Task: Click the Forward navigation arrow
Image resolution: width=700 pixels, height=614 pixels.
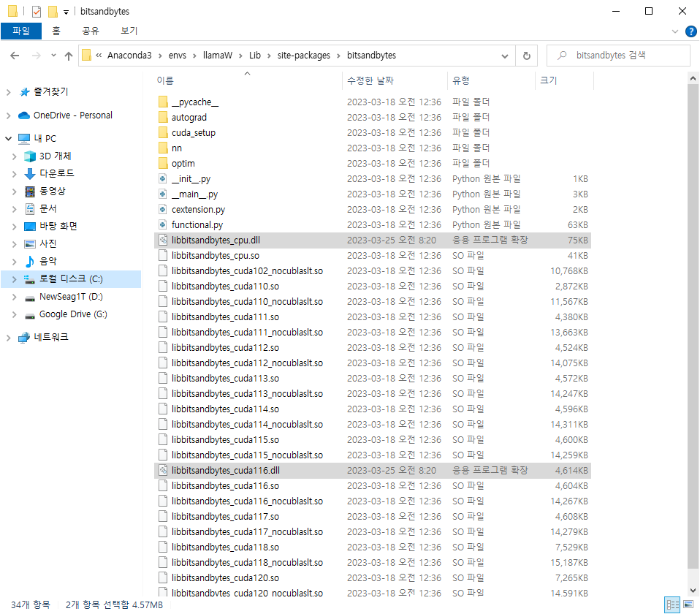Action: pos(36,56)
